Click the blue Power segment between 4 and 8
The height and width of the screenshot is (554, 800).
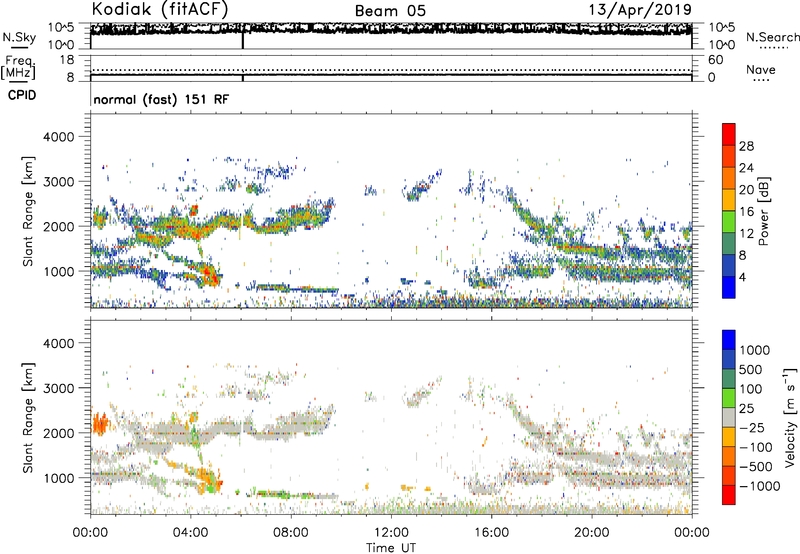coord(729,265)
